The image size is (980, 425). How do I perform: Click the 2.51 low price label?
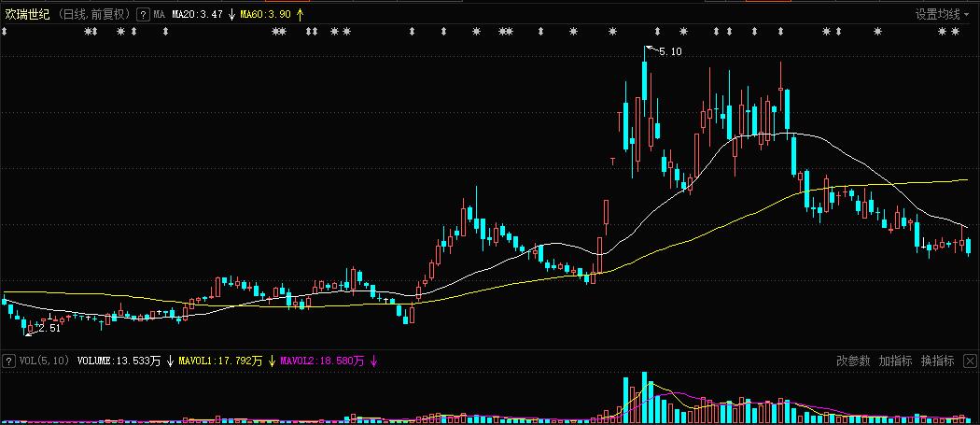49,328
